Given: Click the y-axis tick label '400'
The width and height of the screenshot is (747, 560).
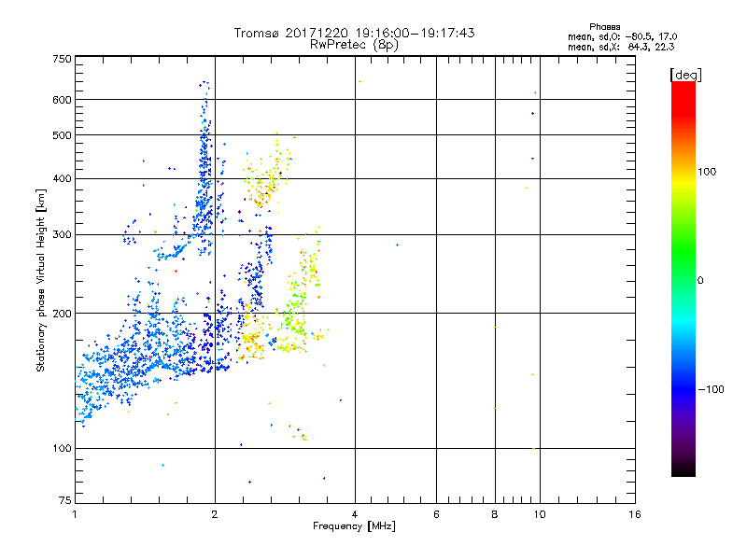Looking at the screenshot, I should click(x=63, y=179).
